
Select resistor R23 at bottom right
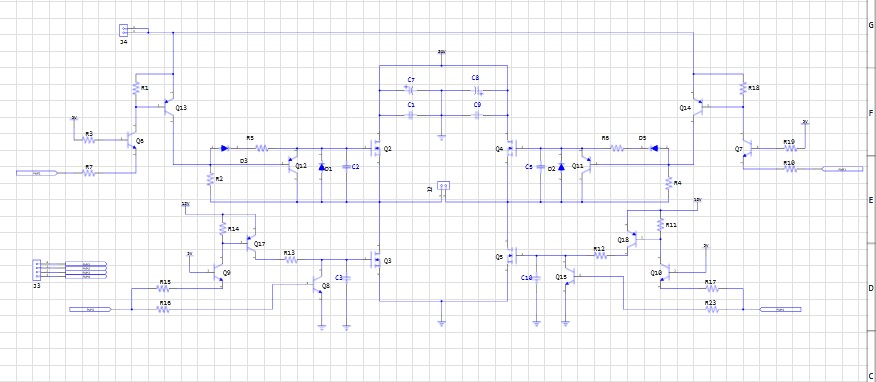[712, 309]
